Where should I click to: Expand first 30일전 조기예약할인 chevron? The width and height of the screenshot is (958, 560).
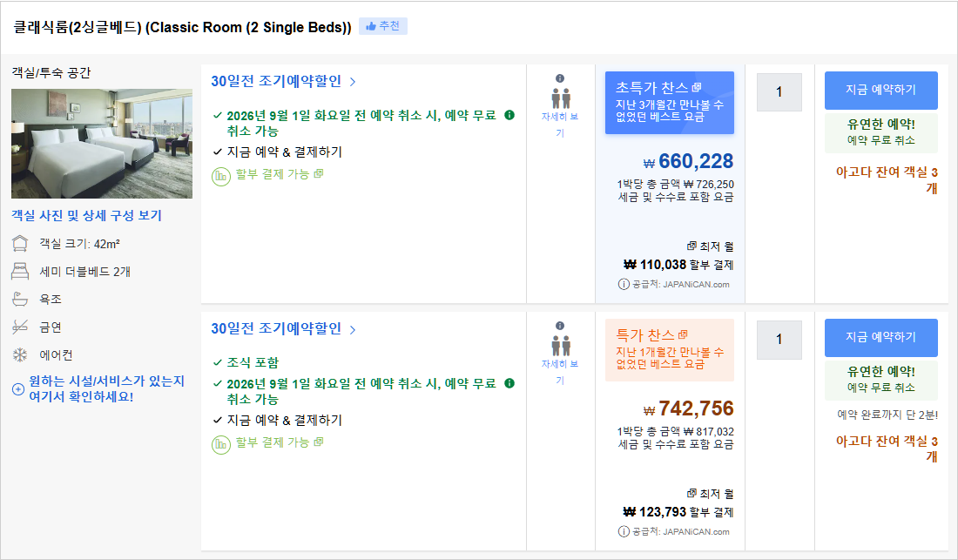[353, 81]
